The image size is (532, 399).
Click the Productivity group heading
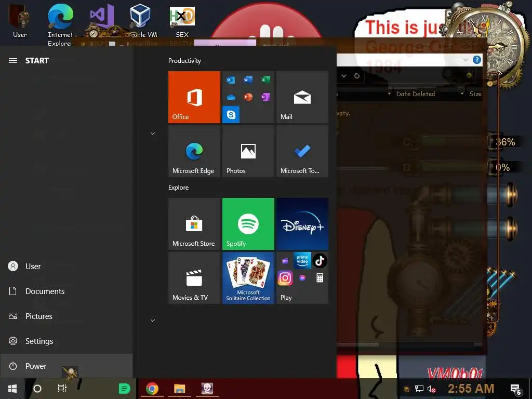(x=184, y=61)
